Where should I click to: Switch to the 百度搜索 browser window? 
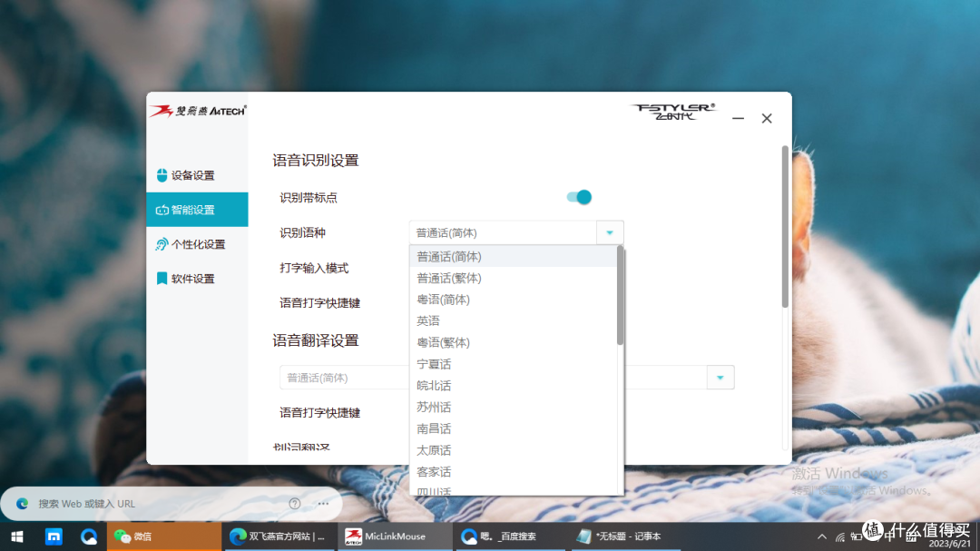point(509,536)
